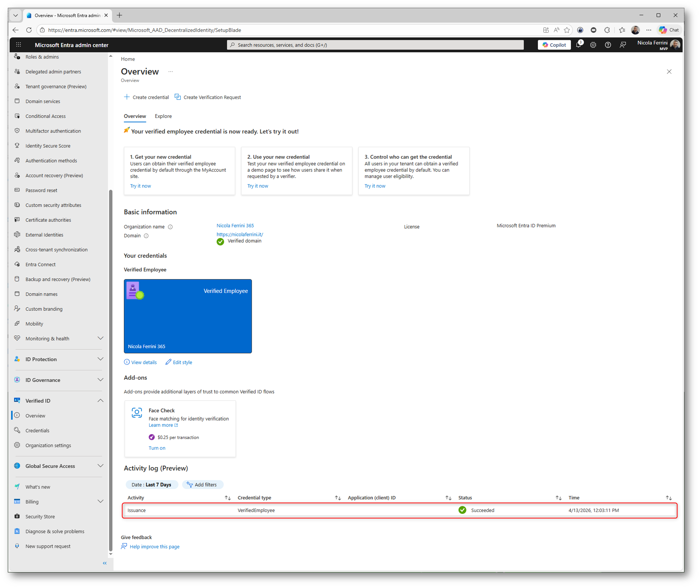Sort by the Time column
Viewport: 700px width, 588px height.
[668, 498]
